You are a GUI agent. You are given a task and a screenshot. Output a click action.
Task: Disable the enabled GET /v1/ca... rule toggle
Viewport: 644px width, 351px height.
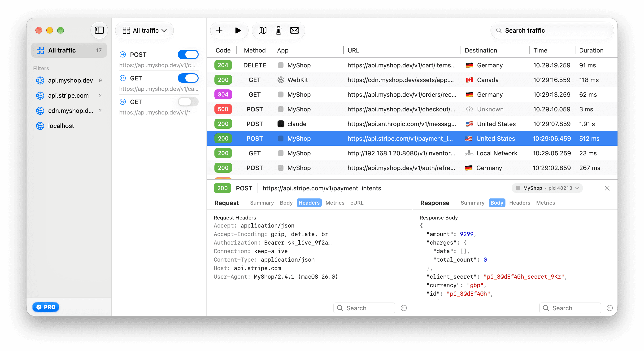(188, 78)
